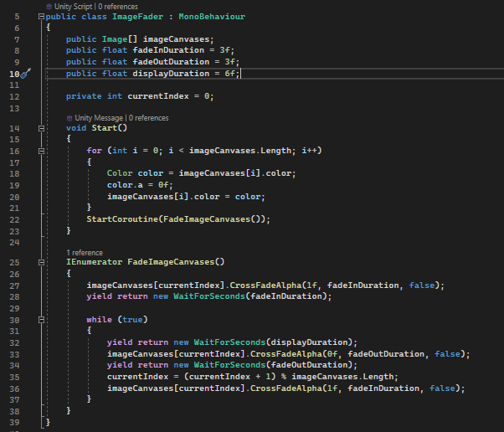Click the FadeImageCanvases method declaration name

(x=171, y=262)
